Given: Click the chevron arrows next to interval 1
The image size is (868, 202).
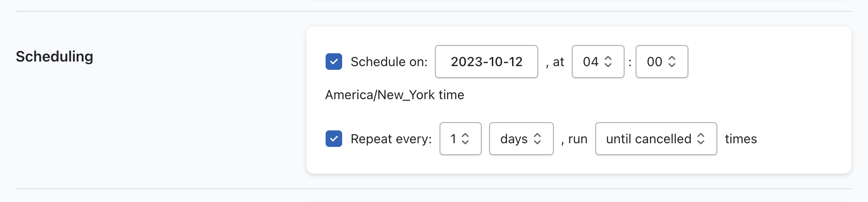Looking at the screenshot, I should click(x=465, y=139).
